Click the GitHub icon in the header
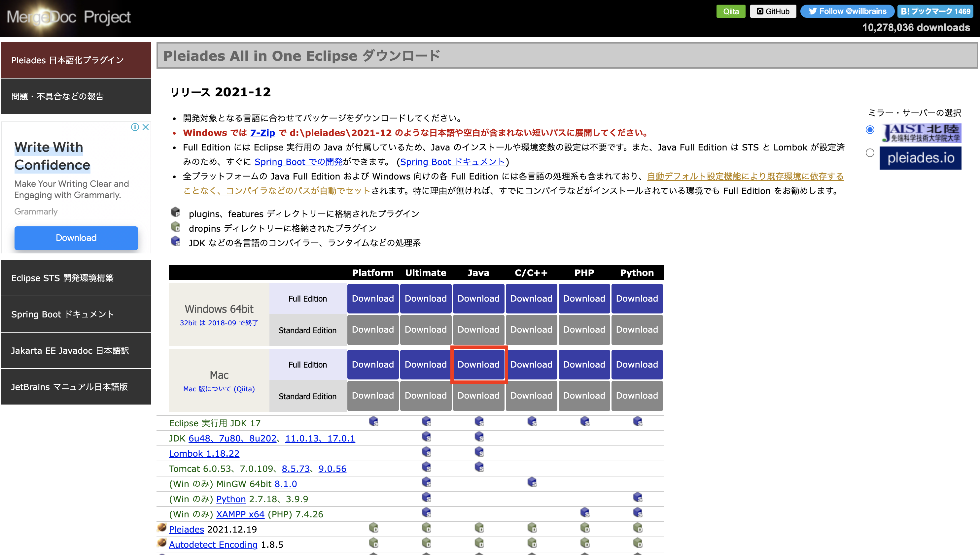Viewport: 980px width, 555px height. (x=760, y=11)
